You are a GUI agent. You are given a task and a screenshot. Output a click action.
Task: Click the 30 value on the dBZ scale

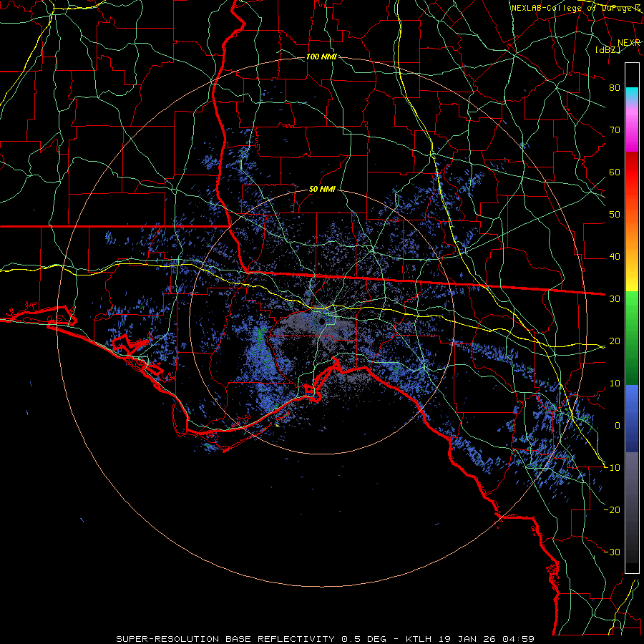click(615, 299)
